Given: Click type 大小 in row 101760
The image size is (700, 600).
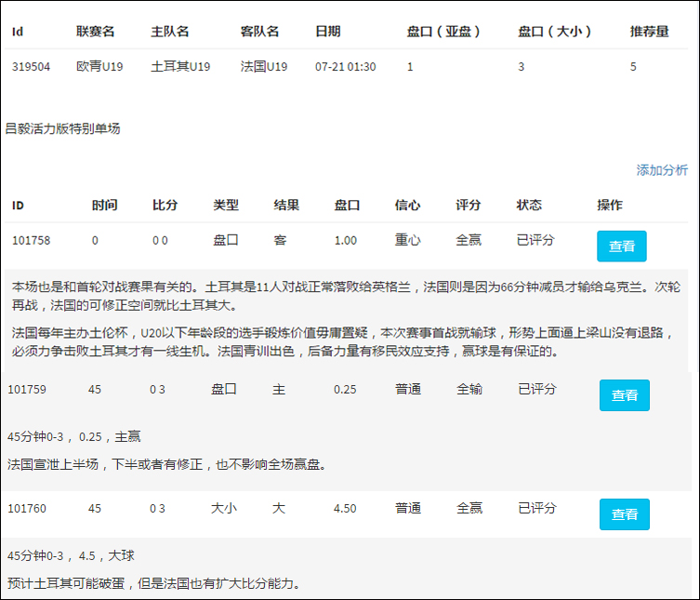Looking at the screenshot, I should 224,509.
